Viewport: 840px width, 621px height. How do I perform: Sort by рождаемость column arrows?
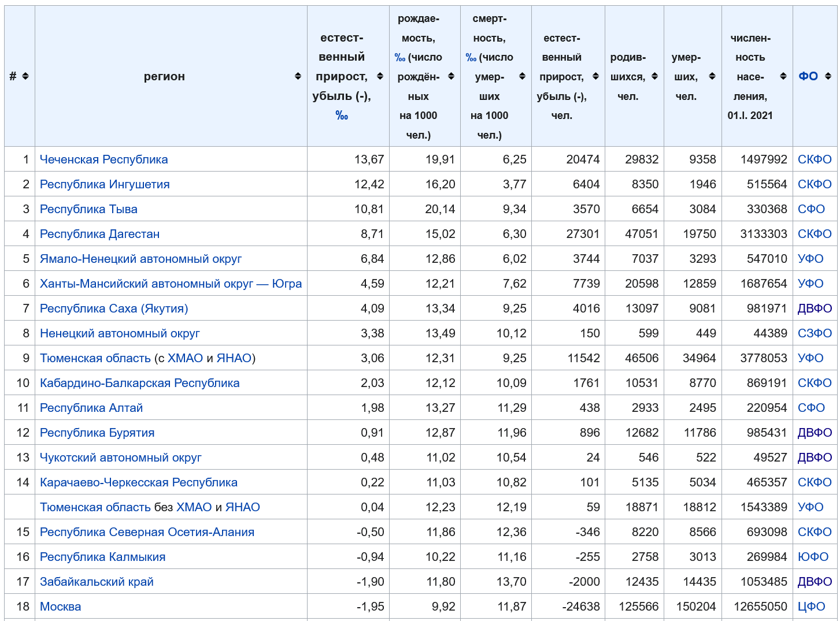click(451, 76)
